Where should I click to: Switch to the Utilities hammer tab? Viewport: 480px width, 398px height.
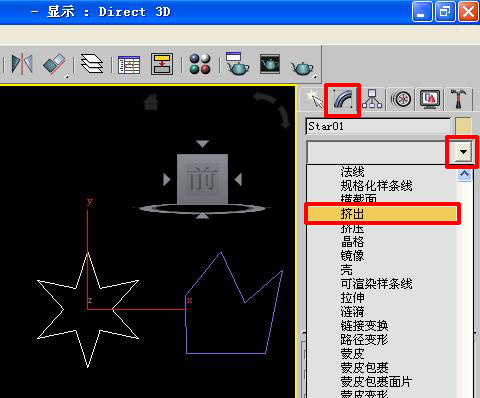tap(458, 99)
